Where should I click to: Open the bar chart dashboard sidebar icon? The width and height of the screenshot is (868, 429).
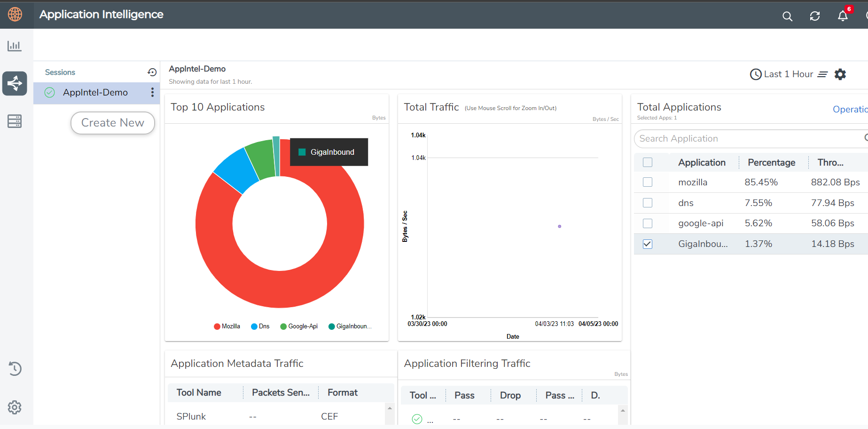tap(14, 46)
